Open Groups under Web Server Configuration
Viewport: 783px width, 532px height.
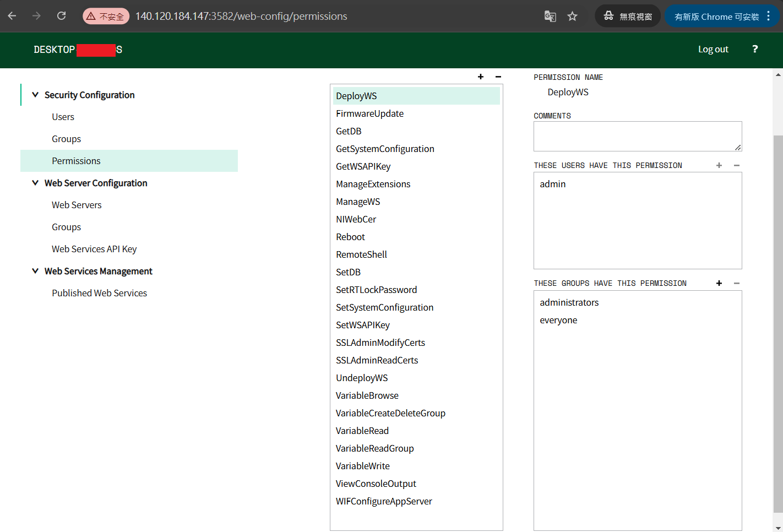pyautogui.click(x=66, y=227)
